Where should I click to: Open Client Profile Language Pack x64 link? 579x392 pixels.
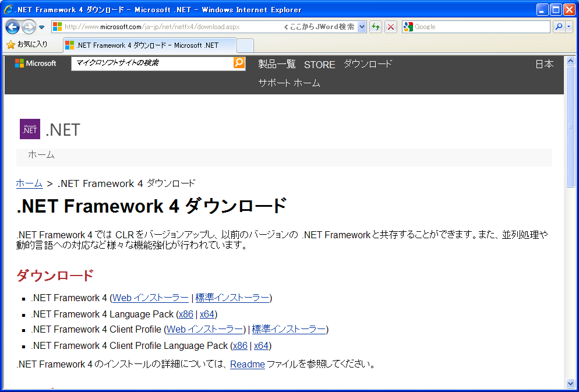(x=261, y=346)
